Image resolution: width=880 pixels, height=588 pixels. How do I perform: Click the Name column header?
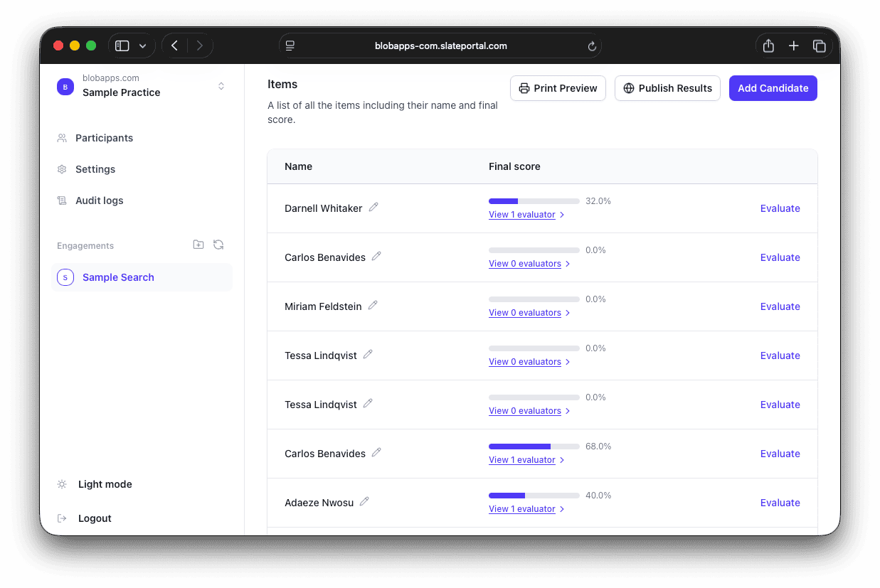298,166
